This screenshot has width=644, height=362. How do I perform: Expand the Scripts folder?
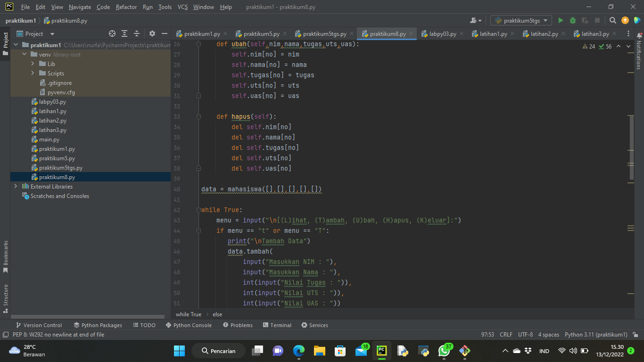[x=33, y=74]
